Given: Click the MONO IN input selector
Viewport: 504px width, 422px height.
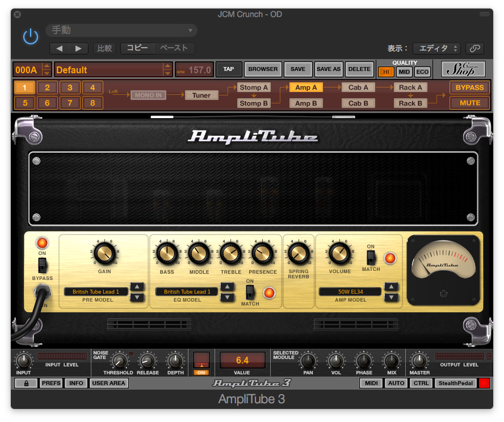Looking at the screenshot, I should click(x=148, y=95).
